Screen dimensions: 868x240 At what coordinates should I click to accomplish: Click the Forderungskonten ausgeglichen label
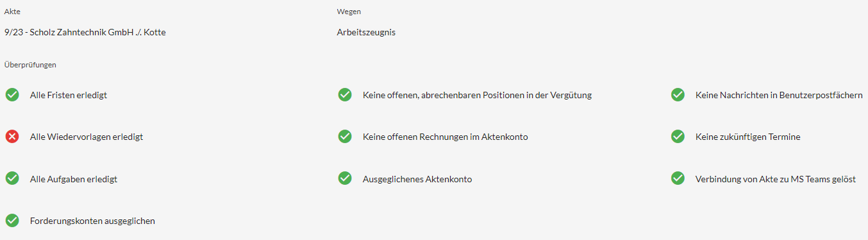92,221
